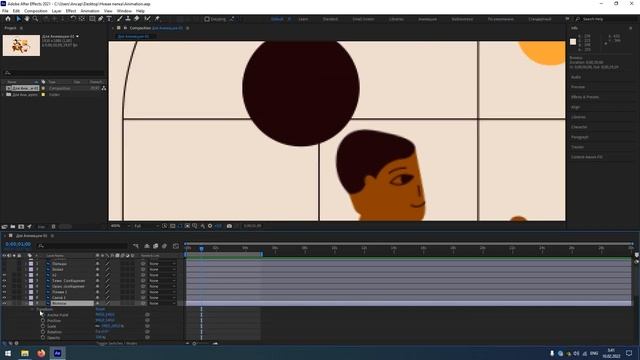Open the viewer magnification 400% dropdown
The width and height of the screenshot is (640, 360).
(x=120, y=226)
